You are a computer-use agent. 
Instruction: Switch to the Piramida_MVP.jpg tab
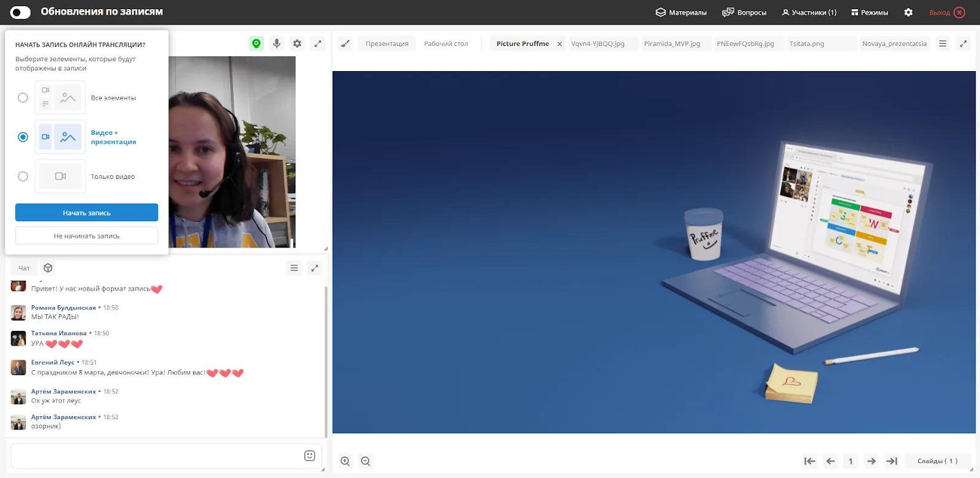[672, 44]
